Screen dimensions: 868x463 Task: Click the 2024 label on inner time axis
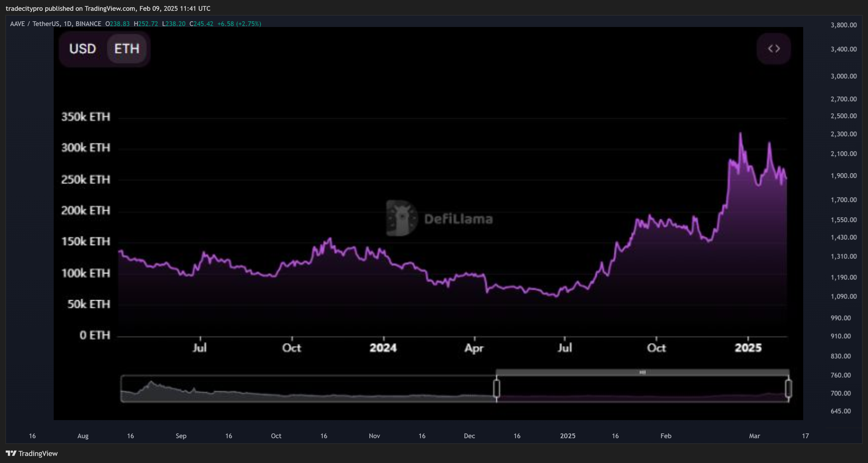coord(383,348)
